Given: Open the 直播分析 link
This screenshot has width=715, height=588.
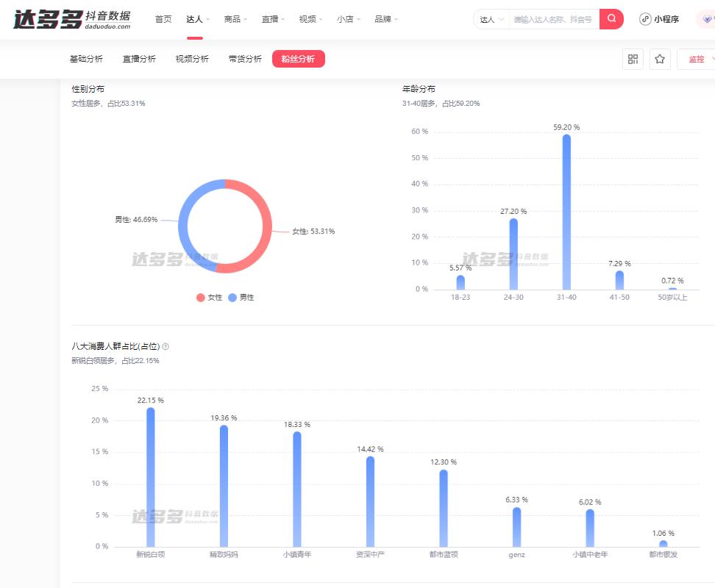Looking at the screenshot, I should [x=138, y=59].
